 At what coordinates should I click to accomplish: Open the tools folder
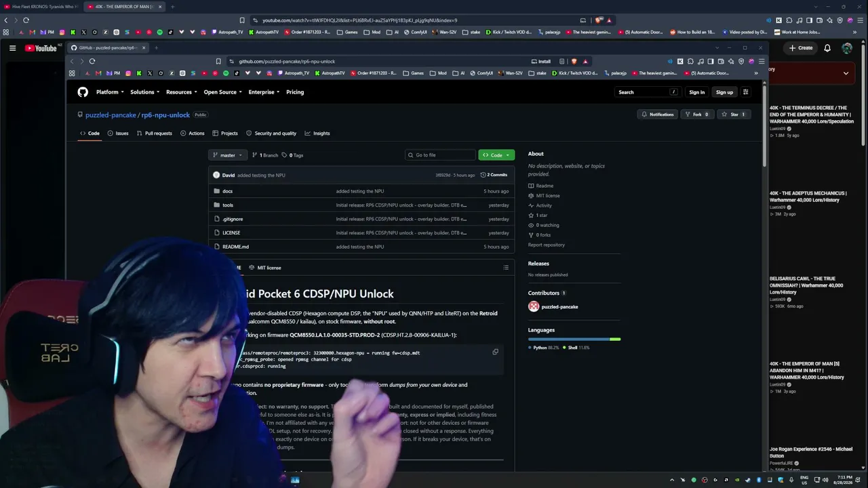coord(228,205)
